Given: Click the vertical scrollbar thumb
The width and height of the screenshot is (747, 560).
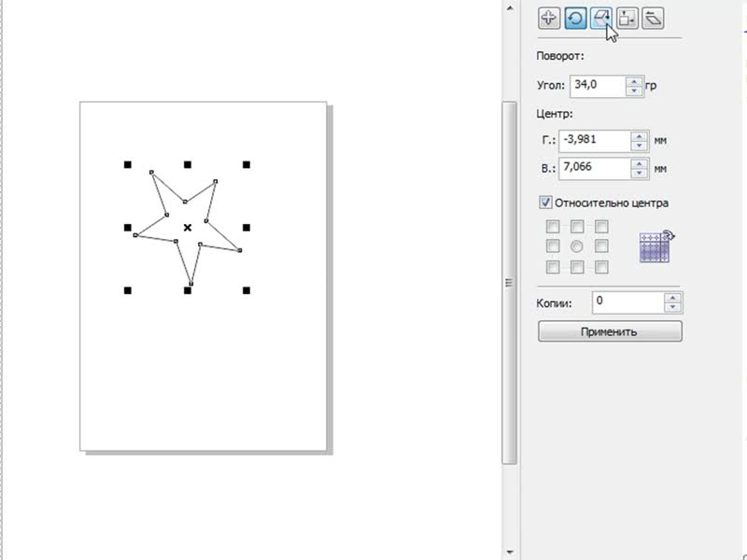Looking at the screenshot, I should 509,283.
